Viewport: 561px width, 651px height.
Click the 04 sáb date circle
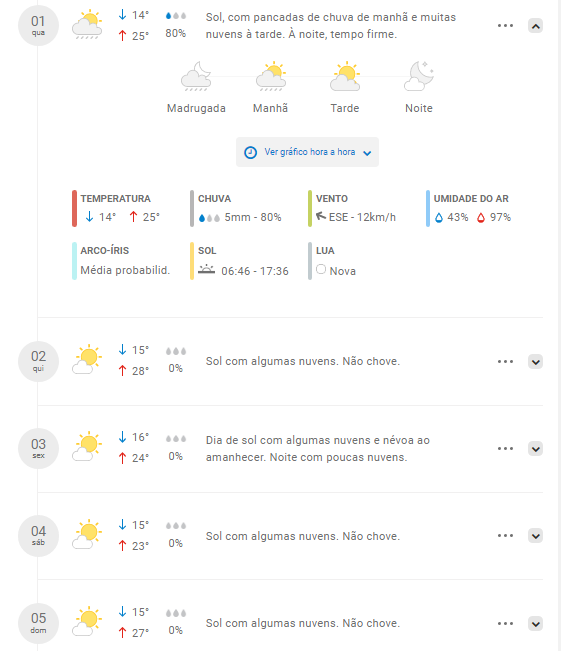(38, 536)
